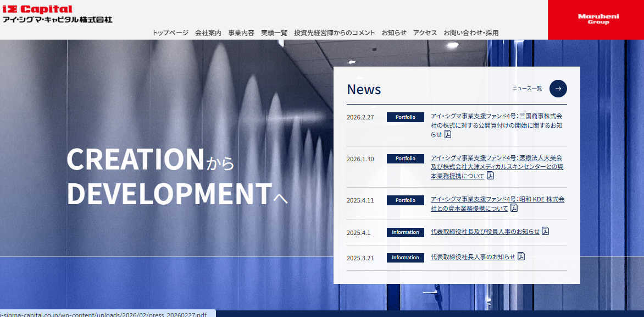Click the round arrow button beside ニュース一覧

point(558,89)
